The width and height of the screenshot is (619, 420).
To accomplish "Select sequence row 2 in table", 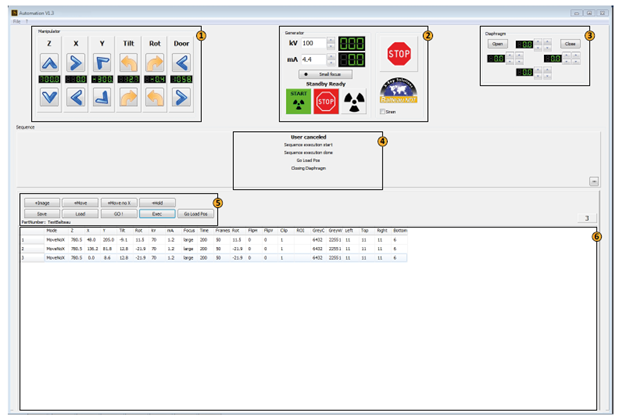I will 214,249.
